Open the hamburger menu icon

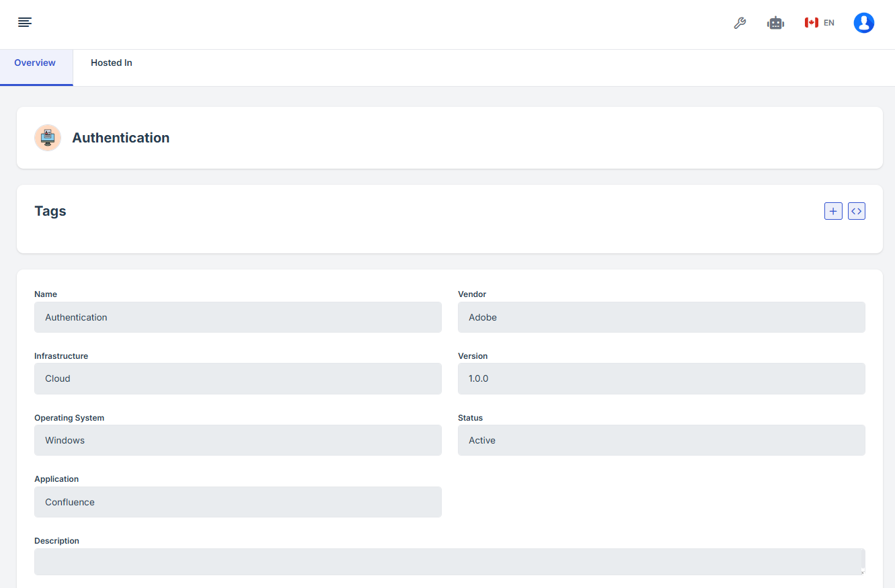[x=25, y=22]
